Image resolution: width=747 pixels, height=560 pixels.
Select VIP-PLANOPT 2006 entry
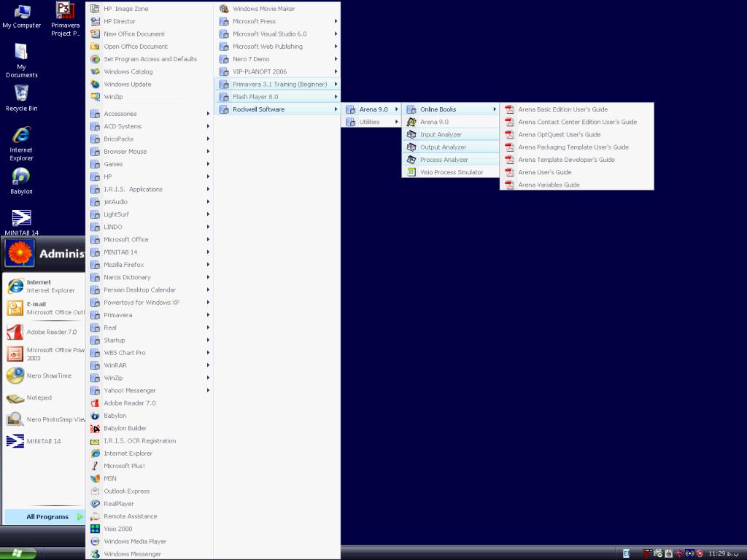point(278,71)
